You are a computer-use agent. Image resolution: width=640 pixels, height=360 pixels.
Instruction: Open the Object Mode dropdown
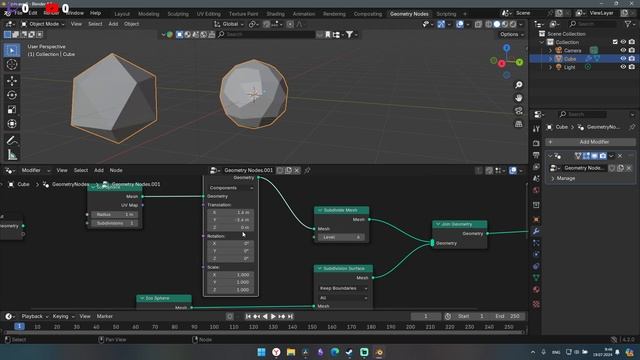[43, 24]
